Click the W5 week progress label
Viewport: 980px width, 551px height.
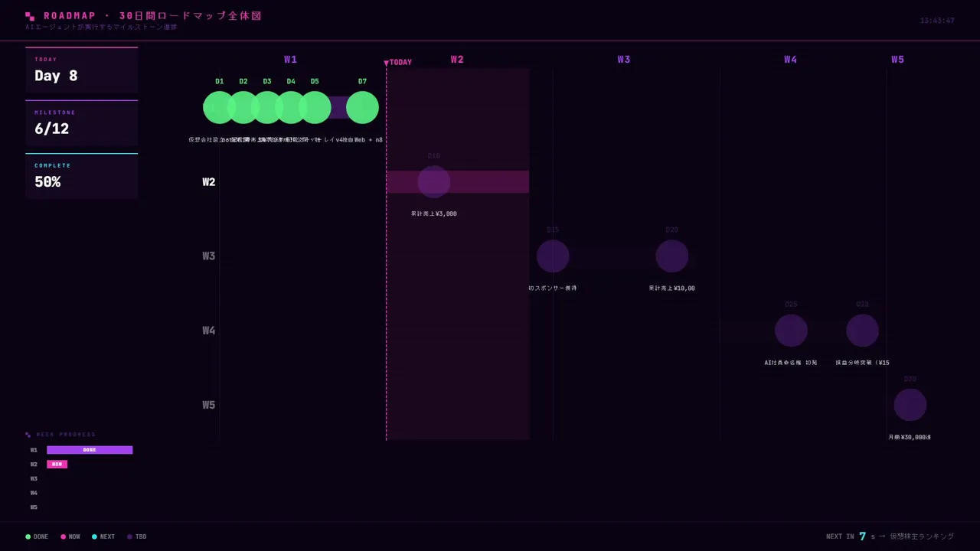point(34,507)
